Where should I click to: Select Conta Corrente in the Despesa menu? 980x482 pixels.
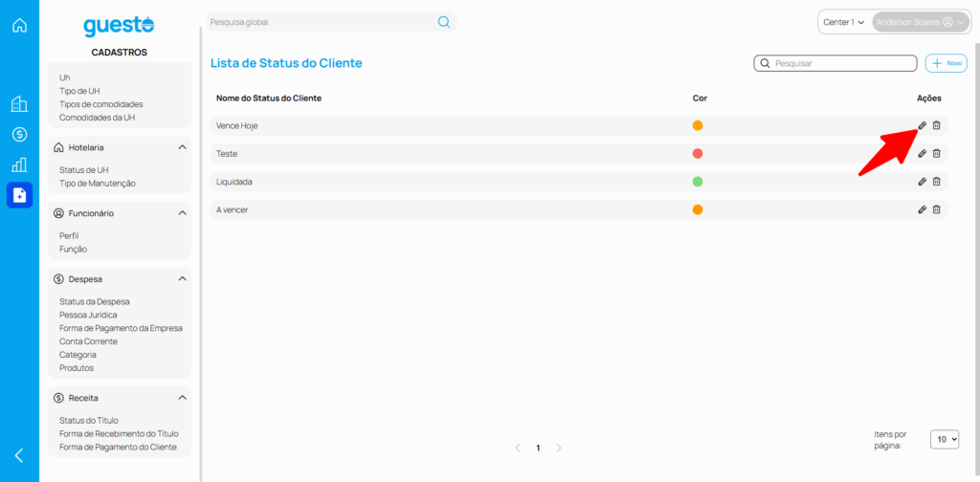coord(88,341)
